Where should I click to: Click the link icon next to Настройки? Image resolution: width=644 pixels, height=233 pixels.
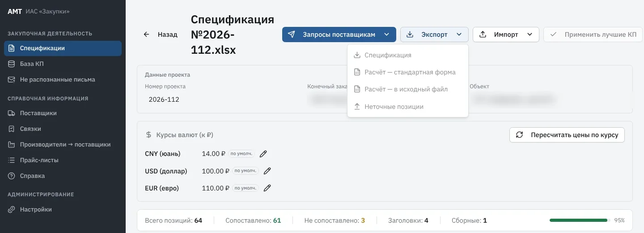pos(12,210)
